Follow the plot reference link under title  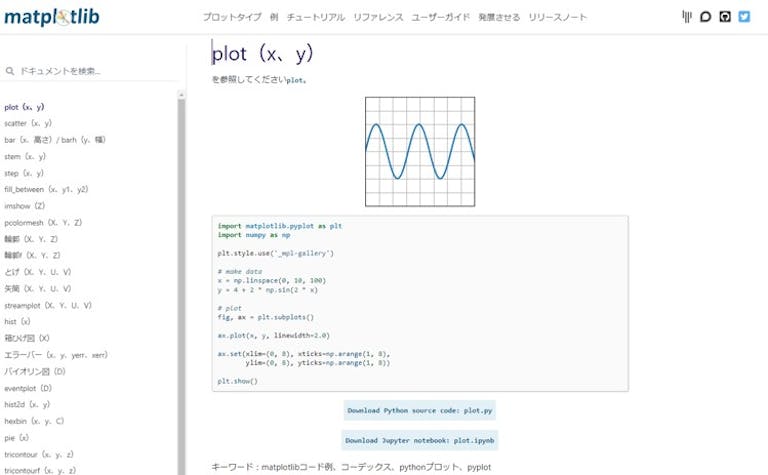[295, 80]
